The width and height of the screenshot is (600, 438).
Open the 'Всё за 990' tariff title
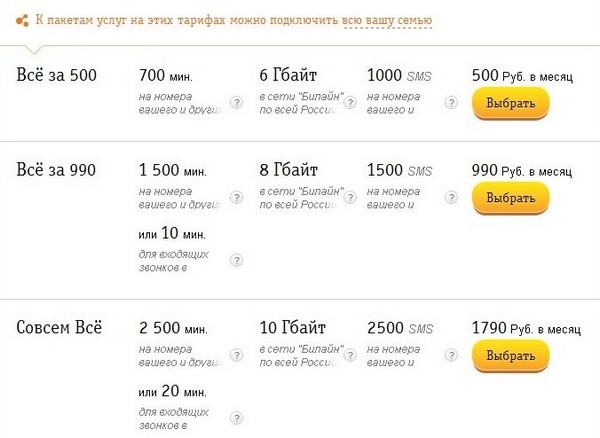coord(56,169)
